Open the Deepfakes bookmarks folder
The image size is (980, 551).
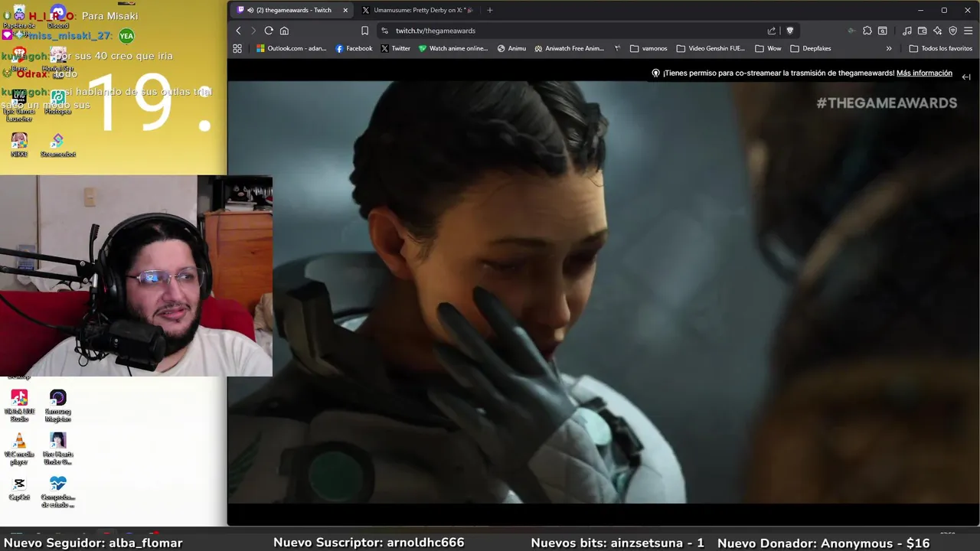pos(810,48)
